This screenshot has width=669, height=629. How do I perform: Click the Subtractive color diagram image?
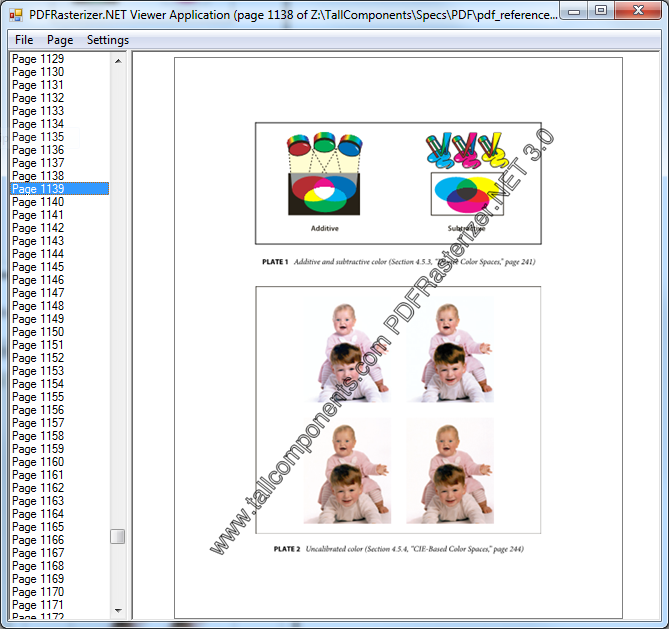[467, 173]
